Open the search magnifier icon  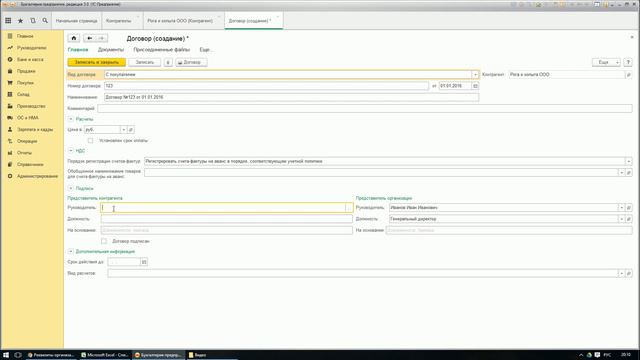coord(45,20)
